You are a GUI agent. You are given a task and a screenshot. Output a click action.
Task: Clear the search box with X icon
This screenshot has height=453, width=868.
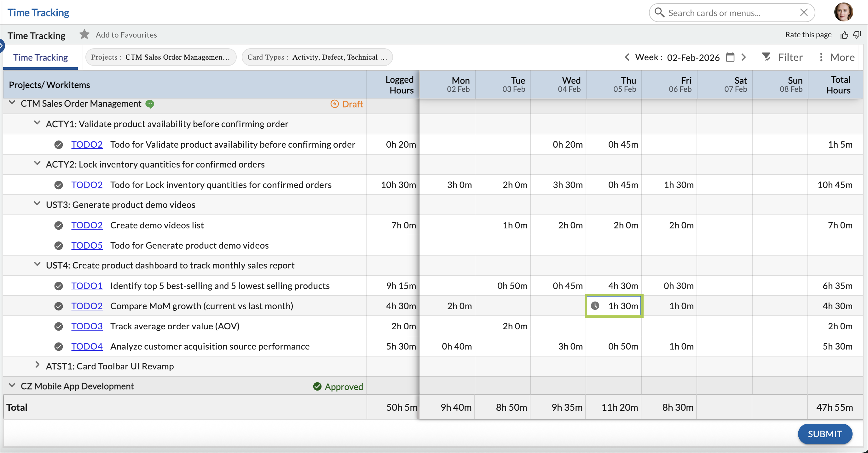[804, 13]
